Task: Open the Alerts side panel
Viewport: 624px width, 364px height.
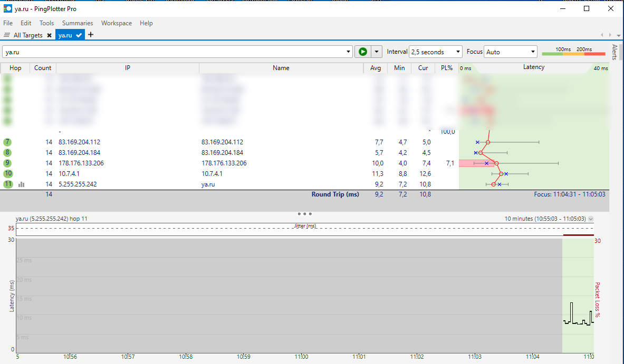Action: click(615, 52)
